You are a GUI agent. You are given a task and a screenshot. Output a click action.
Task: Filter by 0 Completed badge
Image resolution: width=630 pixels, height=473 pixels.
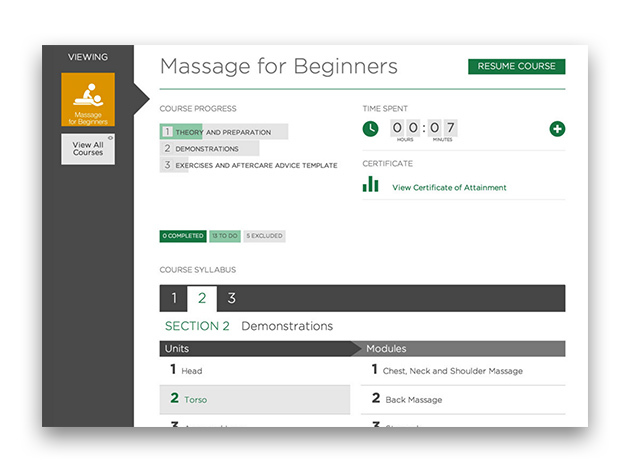[183, 236]
